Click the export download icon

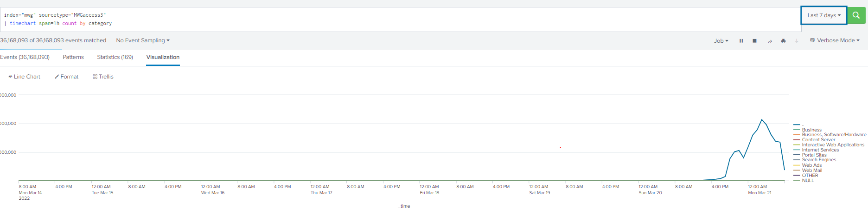tap(797, 41)
